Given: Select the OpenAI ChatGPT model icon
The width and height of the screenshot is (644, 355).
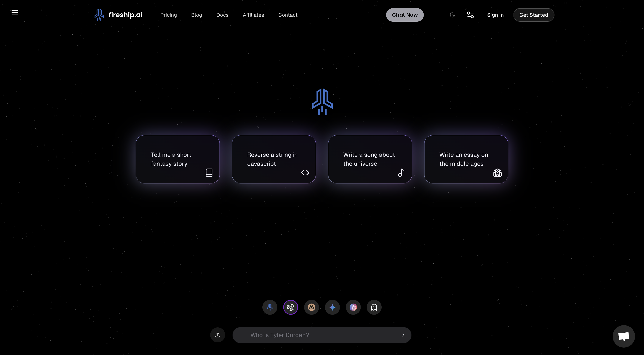Looking at the screenshot, I should pyautogui.click(x=291, y=307).
